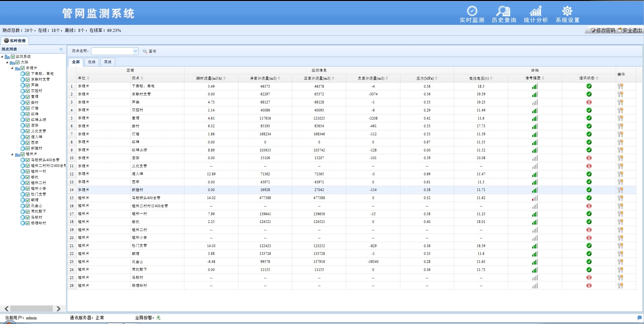644x324 pixels.
Task: Click the operation icon in row 23 北金山
Action: coord(620,262)
